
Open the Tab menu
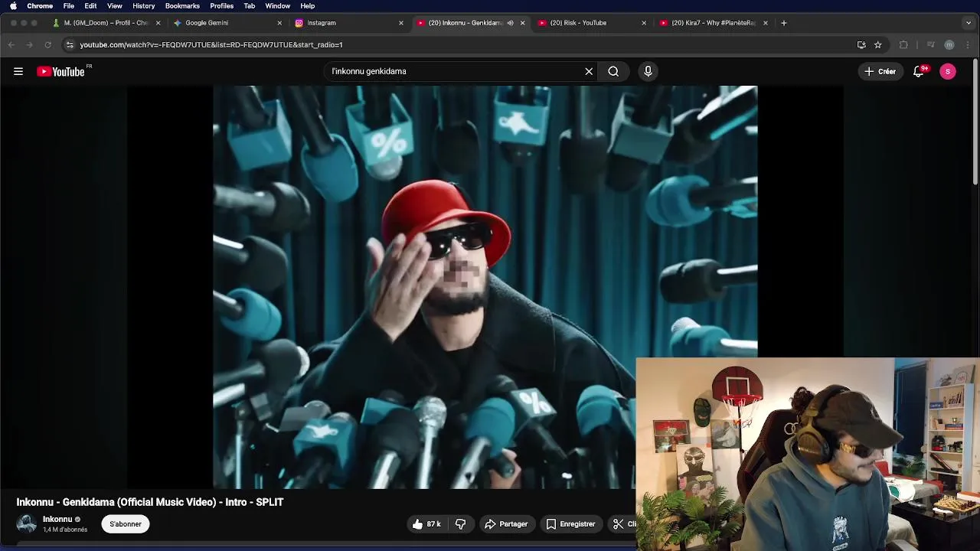point(250,6)
